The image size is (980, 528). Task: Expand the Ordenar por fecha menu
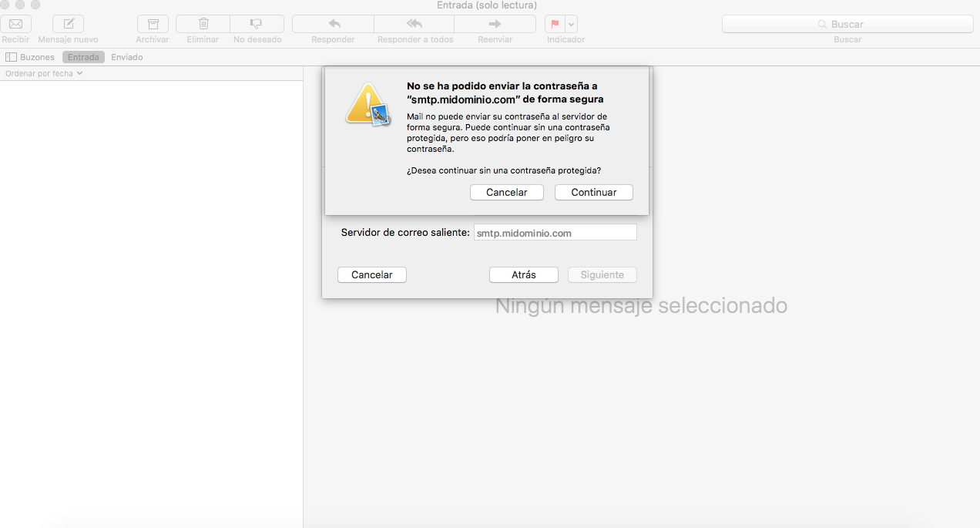(43, 73)
